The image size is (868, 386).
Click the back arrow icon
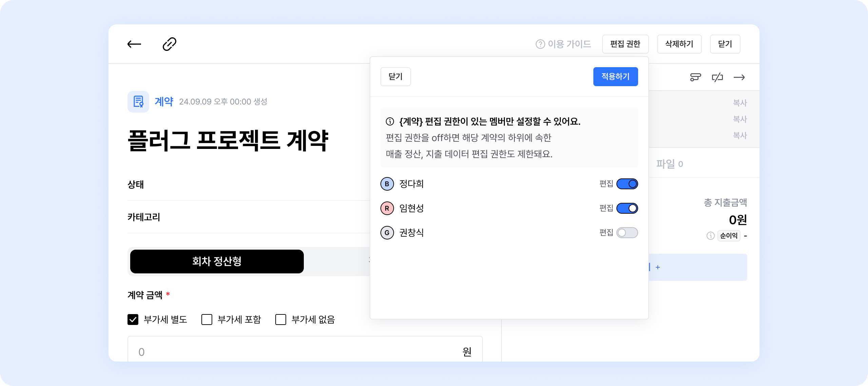[x=134, y=44]
